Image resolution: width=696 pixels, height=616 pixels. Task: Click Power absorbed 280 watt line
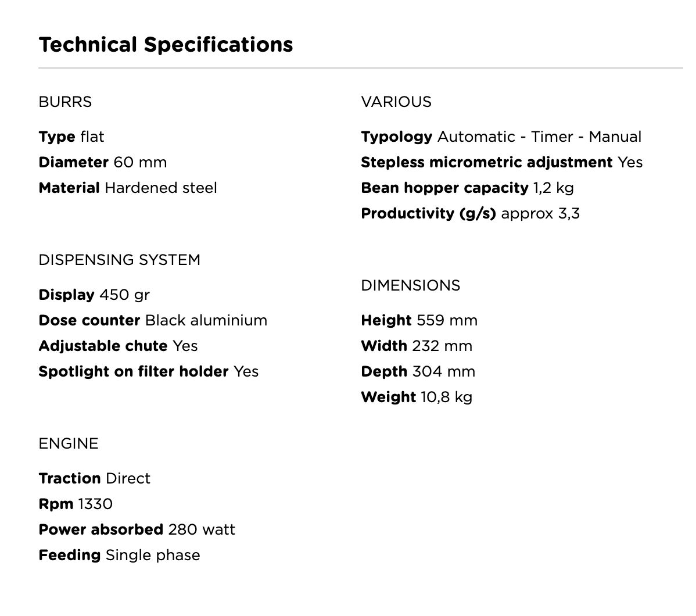137,529
